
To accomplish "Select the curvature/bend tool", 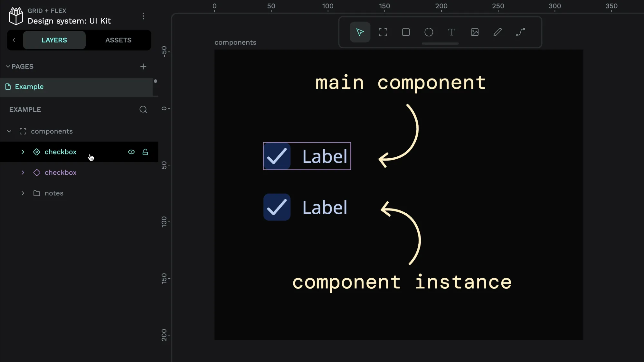I will (521, 32).
